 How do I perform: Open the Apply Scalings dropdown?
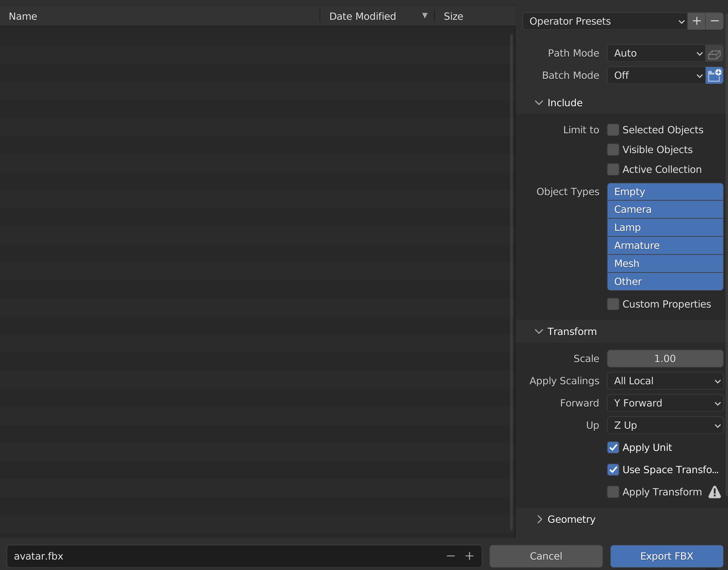(x=664, y=381)
